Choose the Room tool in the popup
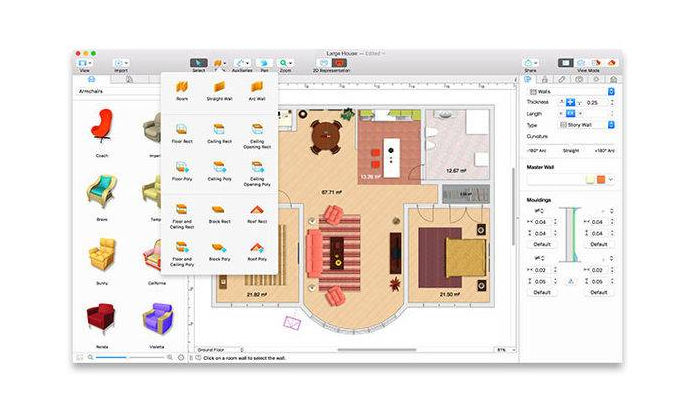This screenshot has width=684, height=411. point(182,90)
